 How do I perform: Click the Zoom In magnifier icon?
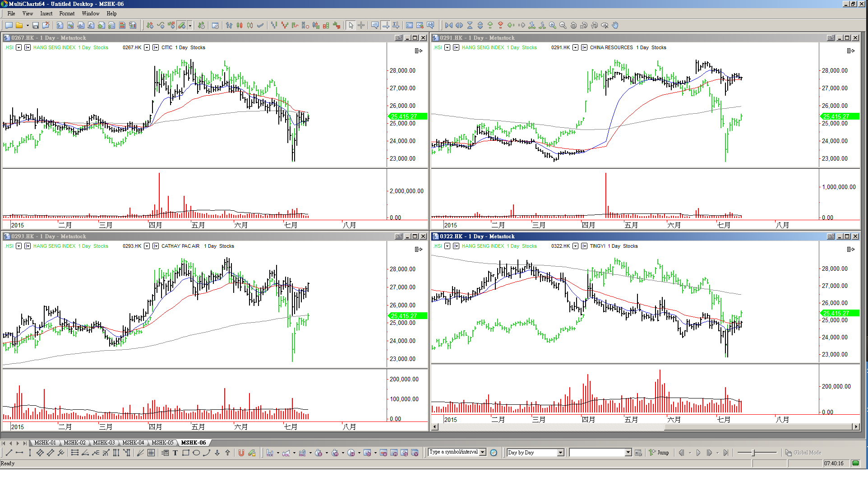coord(552,26)
